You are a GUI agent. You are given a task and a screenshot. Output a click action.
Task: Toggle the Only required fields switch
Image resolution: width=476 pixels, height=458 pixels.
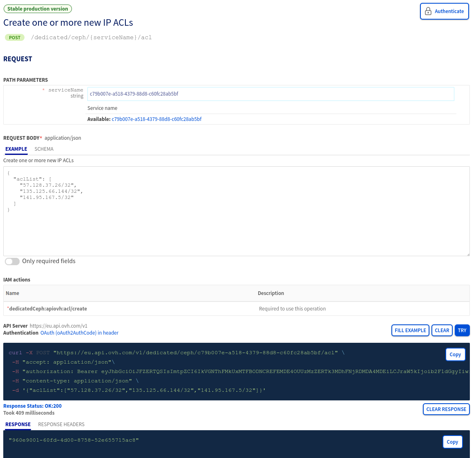coord(12,261)
